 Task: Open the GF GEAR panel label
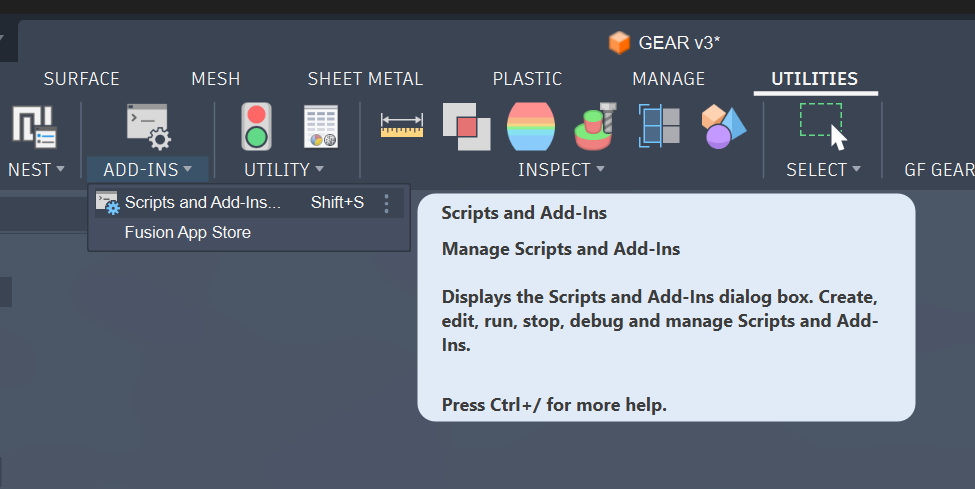point(939,169)
